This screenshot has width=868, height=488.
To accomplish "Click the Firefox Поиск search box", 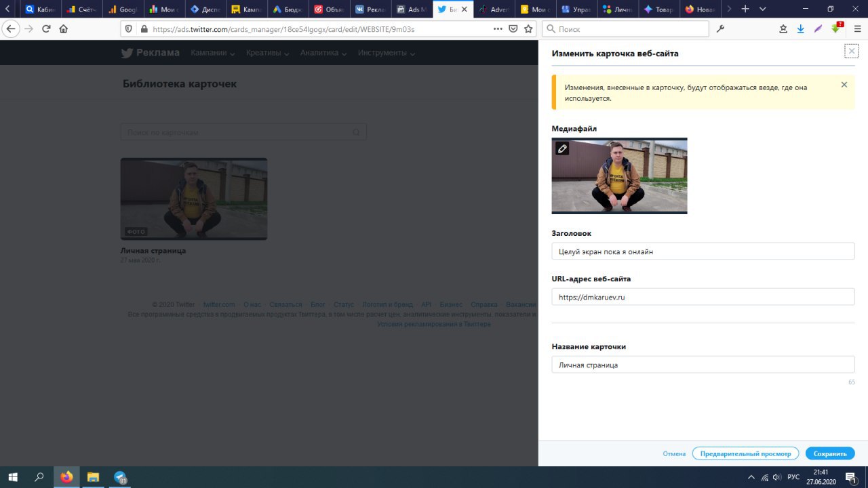I will 625,29.
